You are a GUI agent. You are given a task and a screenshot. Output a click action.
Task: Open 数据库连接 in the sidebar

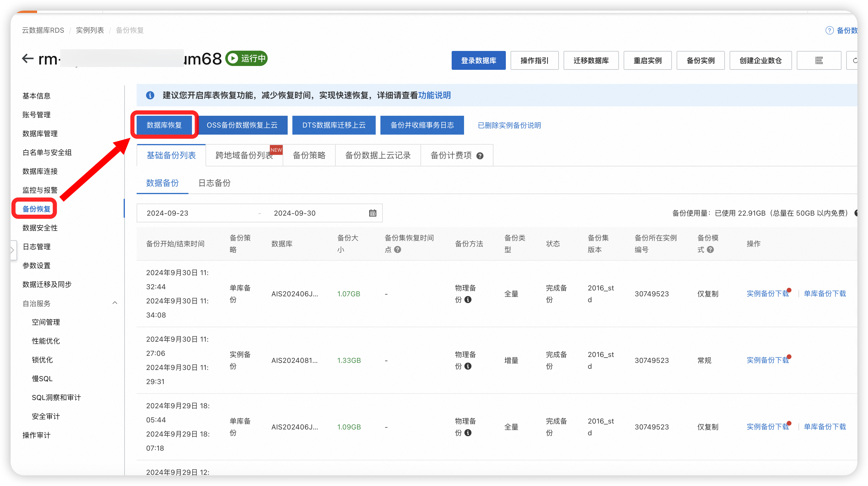tap(40, 171)
